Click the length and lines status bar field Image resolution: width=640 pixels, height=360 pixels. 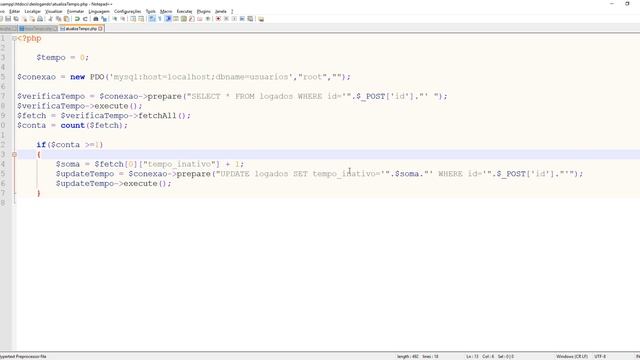tap(418, 357)
